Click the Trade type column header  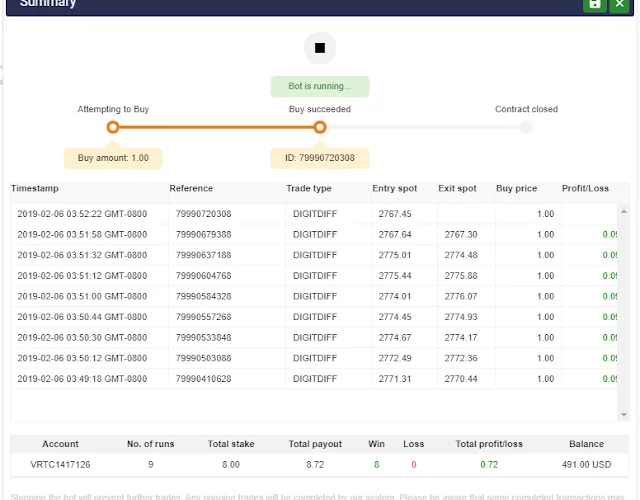point(309,189)
